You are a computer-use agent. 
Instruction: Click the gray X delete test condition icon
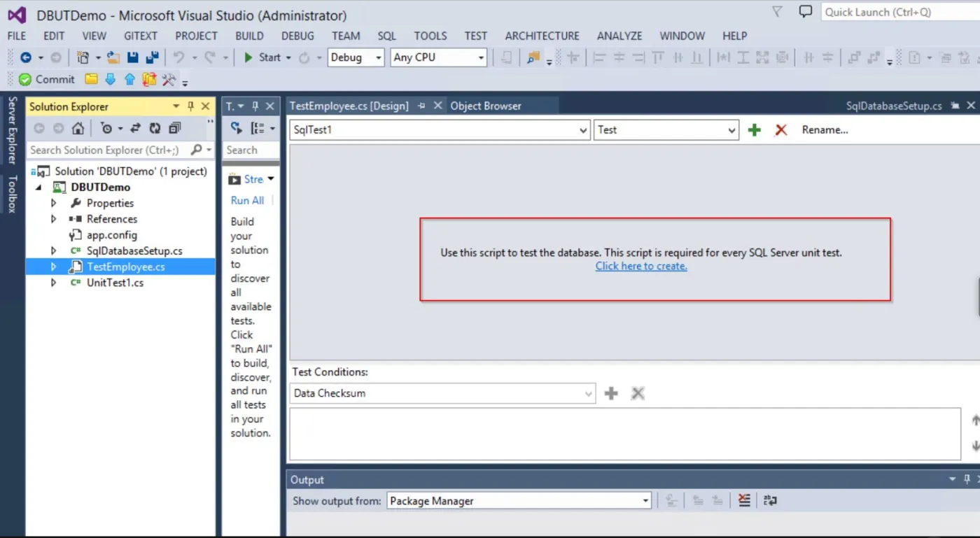click(x=638, y=393)
